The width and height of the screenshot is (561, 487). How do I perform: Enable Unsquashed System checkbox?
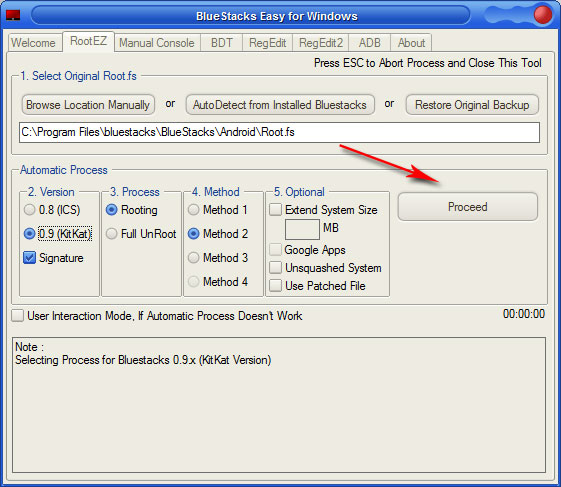tap(275, 268)
